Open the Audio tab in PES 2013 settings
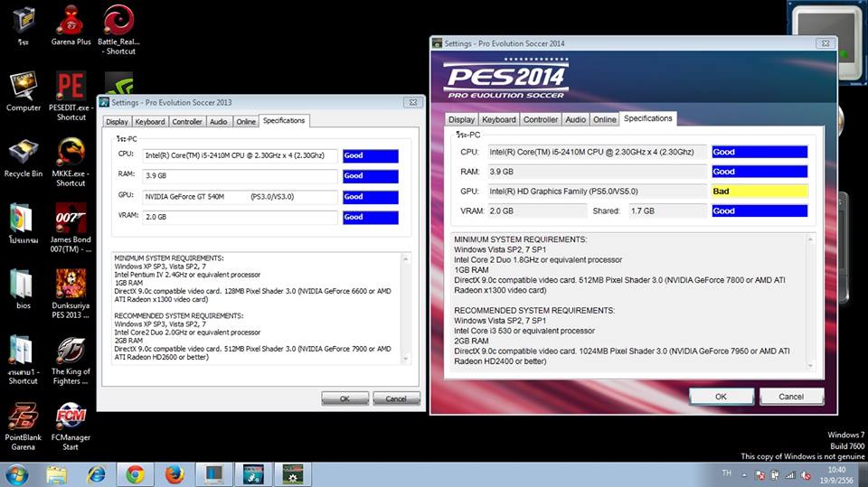This screenshot has height=487, width=868. pos(219,122)
